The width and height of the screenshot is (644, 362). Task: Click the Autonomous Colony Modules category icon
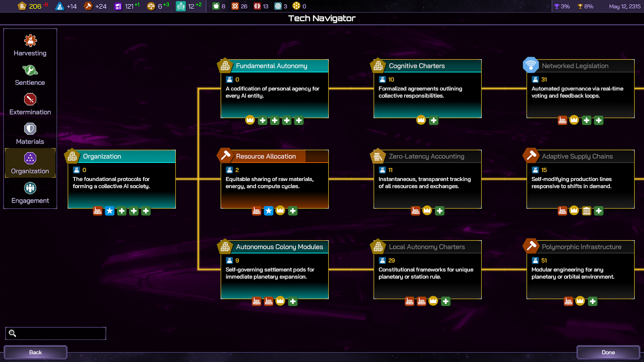point(225,246)
